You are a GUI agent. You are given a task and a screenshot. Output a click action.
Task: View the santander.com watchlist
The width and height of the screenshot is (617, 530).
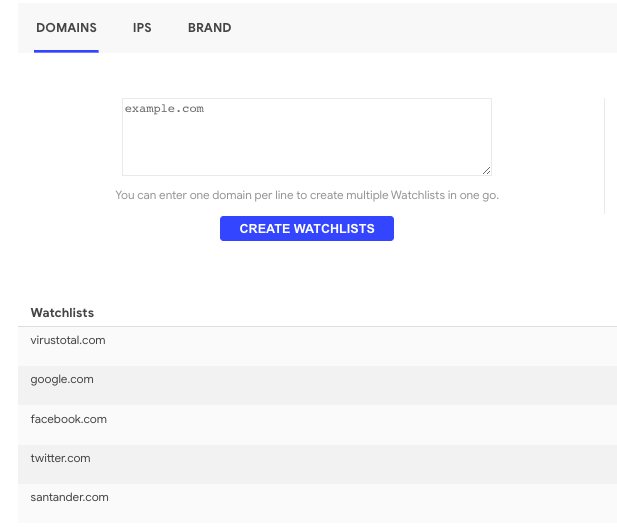69,497
